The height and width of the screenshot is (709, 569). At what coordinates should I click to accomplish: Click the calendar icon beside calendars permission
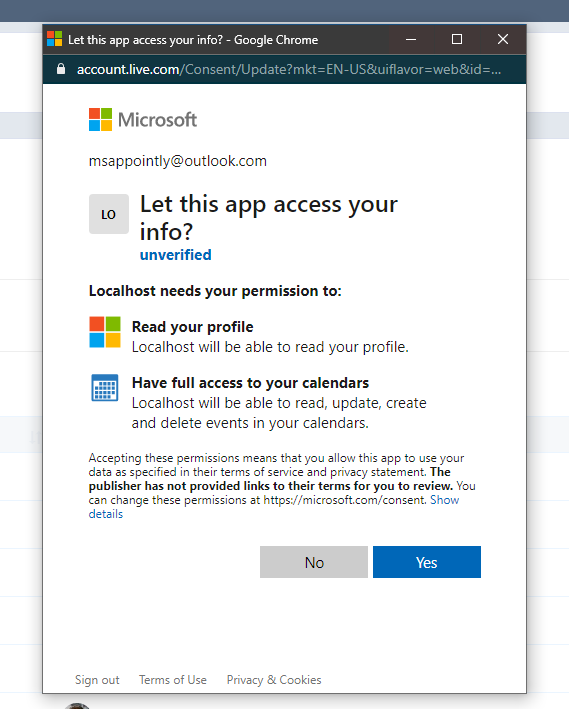(x=105, y=388)
